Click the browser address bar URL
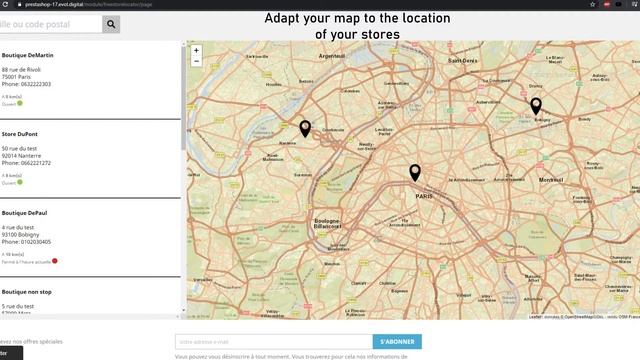 click(x=89, y=4)
